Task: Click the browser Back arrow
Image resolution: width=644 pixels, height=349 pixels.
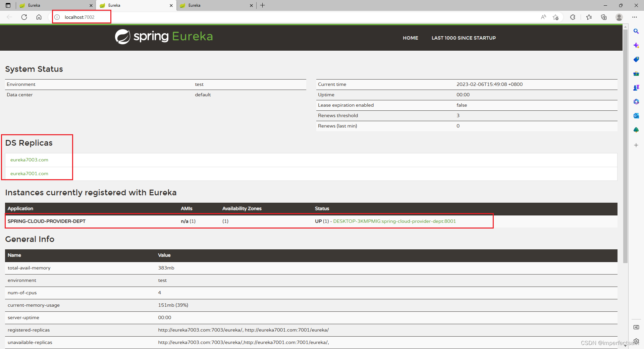Action: 9,17
